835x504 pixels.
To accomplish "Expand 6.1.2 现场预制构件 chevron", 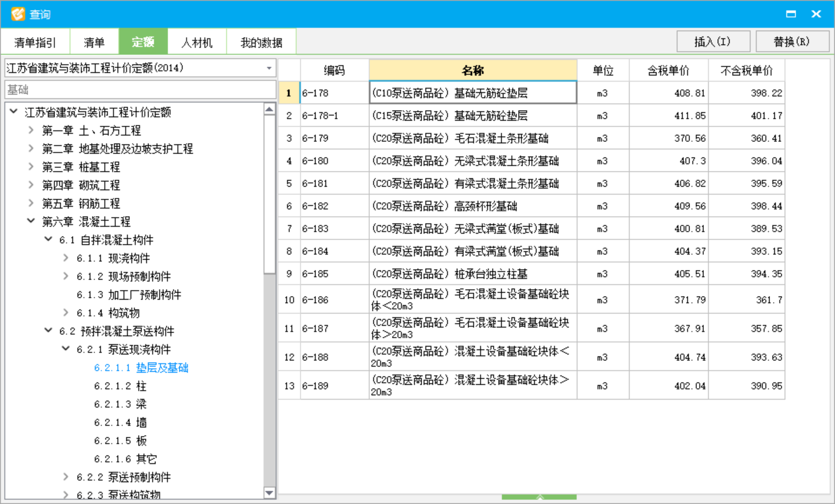I will (66, 276).
